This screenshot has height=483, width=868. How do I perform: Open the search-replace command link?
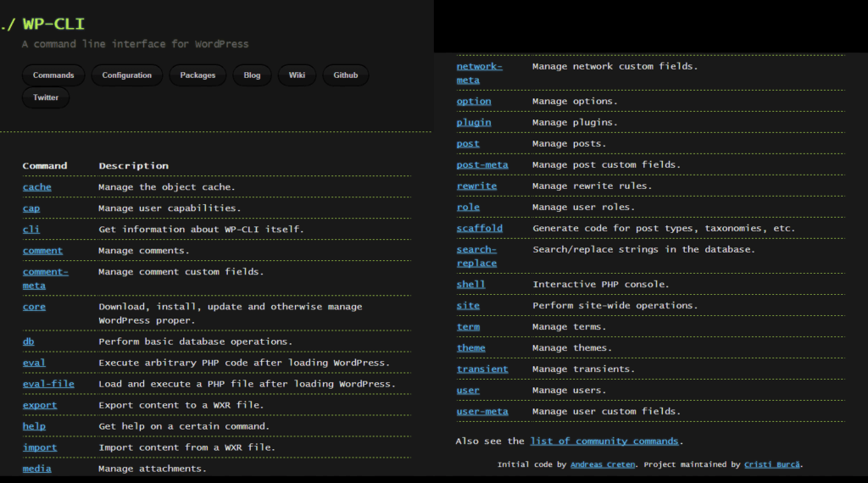click(476, 256)
